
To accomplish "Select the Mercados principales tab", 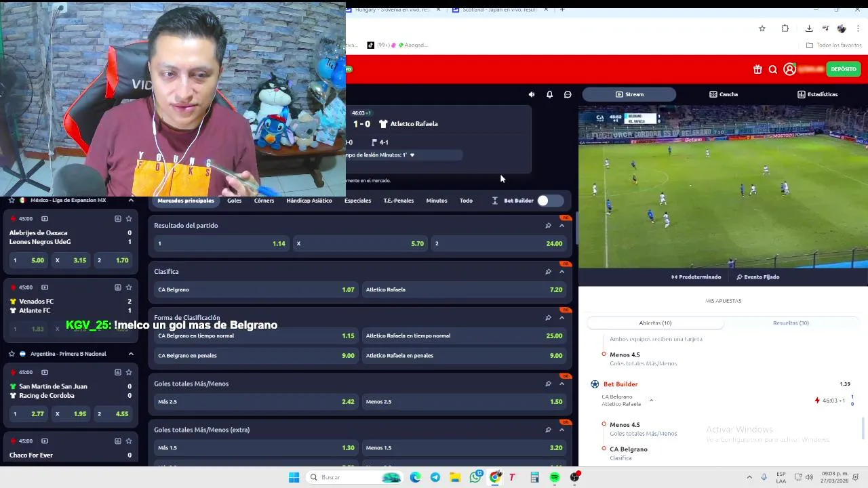I will pos(186,201).
